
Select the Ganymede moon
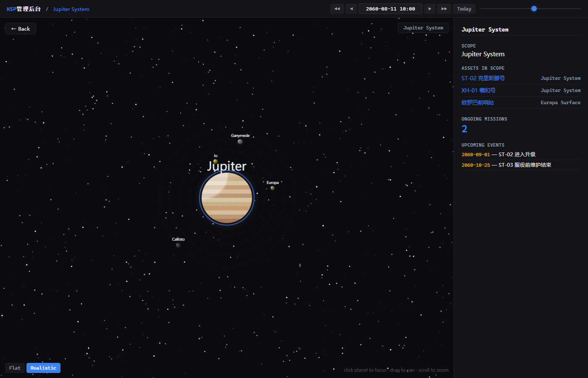coord(240,142)
